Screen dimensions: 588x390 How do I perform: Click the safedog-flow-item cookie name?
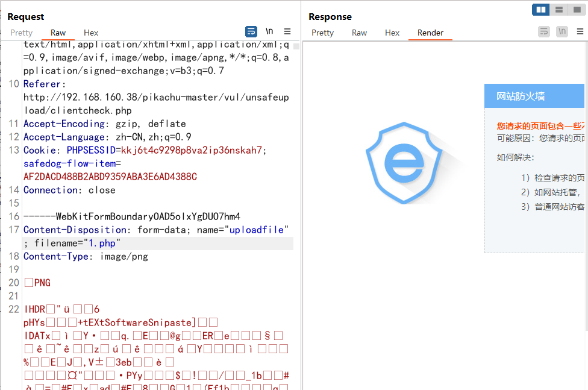(x=70, y=164)
